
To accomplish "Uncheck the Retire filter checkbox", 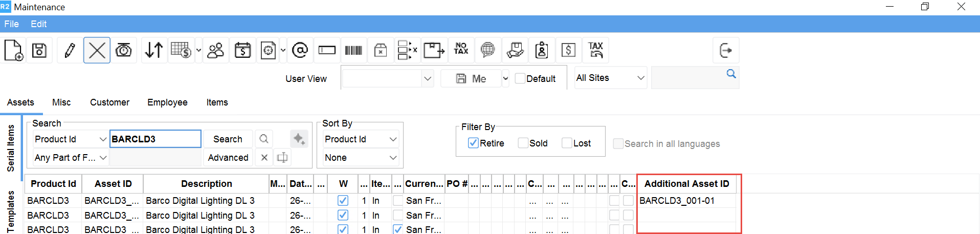I will pos(473,143).
